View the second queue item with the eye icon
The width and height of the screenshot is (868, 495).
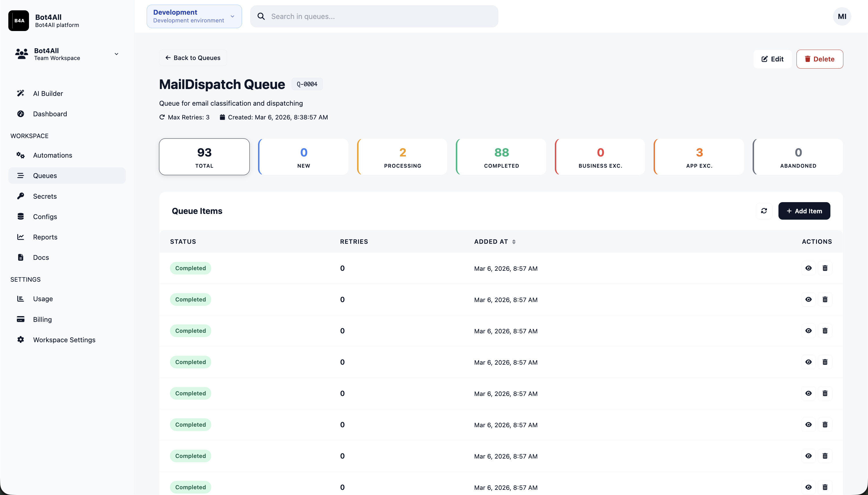click(808, 299)
